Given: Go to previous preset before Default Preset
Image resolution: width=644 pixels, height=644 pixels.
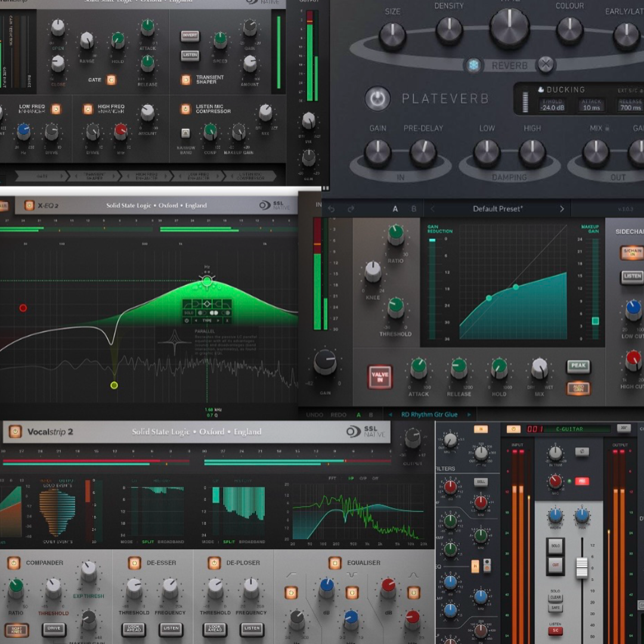Looking at the screenshot, I should pyautogui.click(x=432, y=209).
